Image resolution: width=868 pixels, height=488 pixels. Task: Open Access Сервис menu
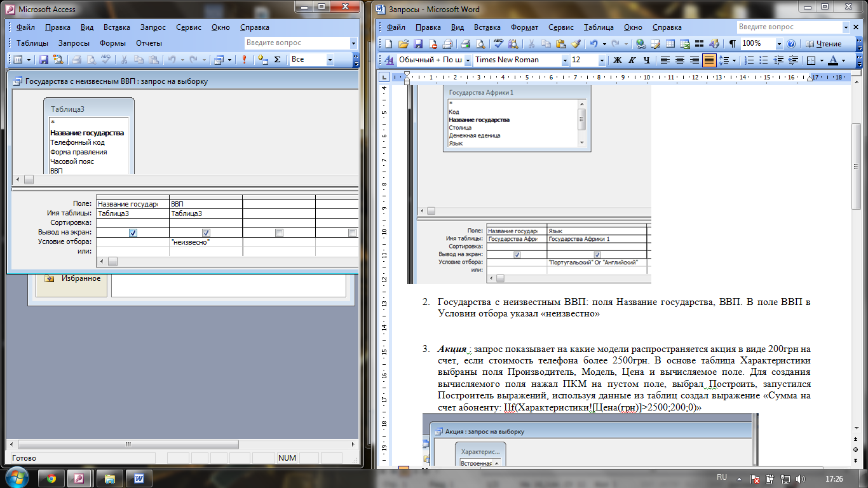click(x=189, y=27)
